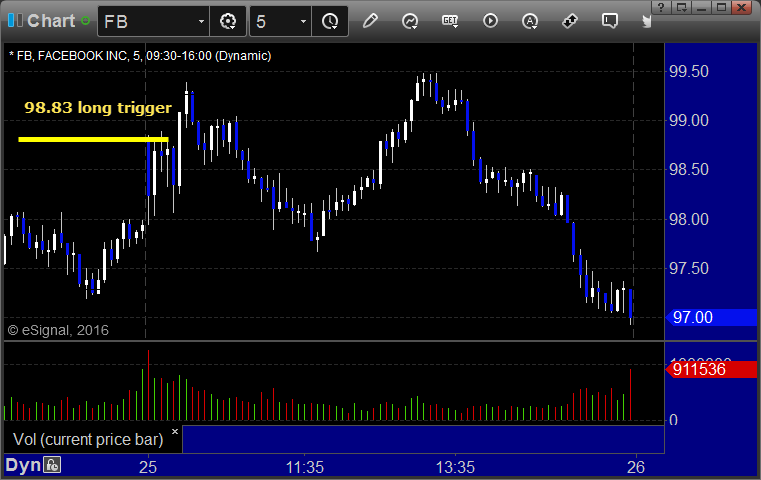The image size is (761, 480).
Task: Toggle the Dyn lock icon
Action: [x=52, y=465]
